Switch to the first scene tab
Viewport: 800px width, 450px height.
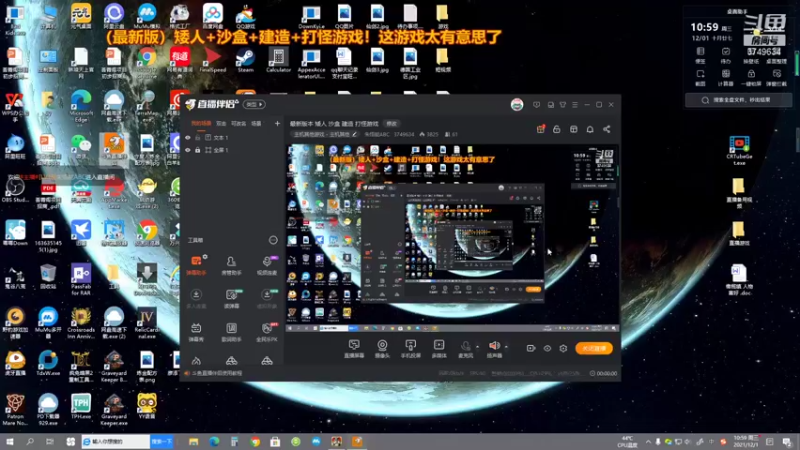[201, 123]
